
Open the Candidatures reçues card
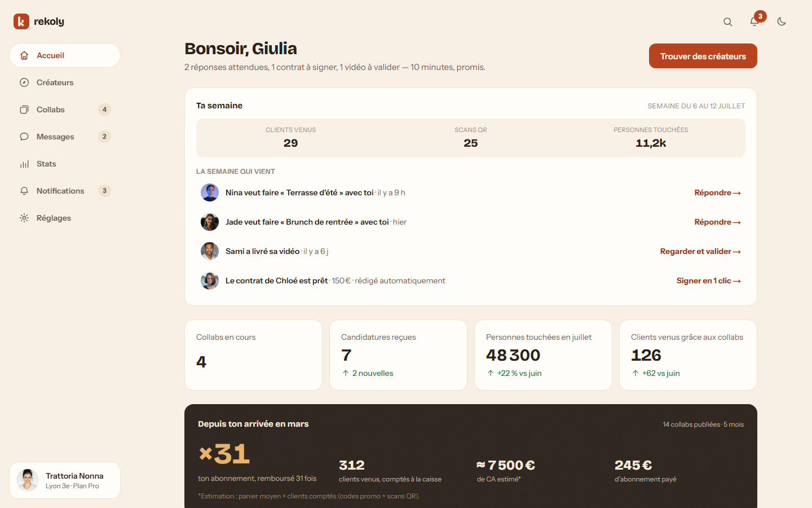click(x=398, y=355)
